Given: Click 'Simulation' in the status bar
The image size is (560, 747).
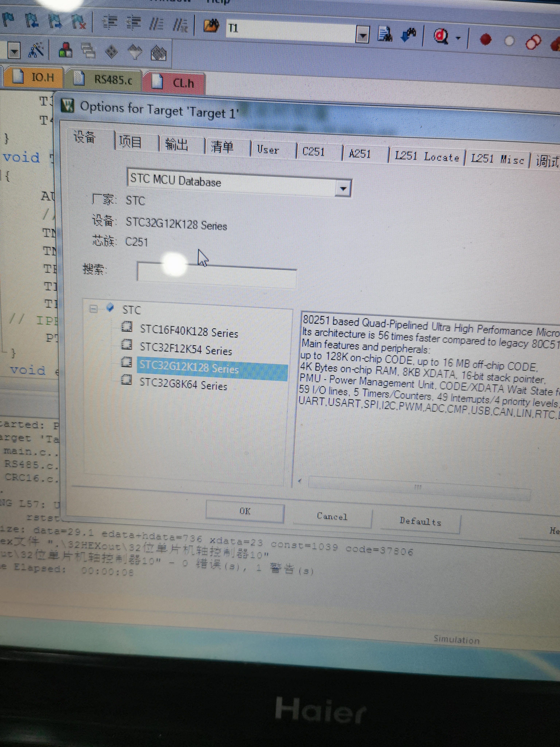Looking at the screenshot, I should (x=456, y=639).
